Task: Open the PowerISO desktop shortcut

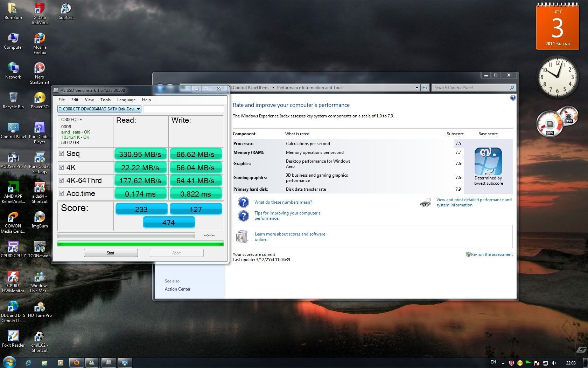Action: pyautogui.click(x=40, y=101)
